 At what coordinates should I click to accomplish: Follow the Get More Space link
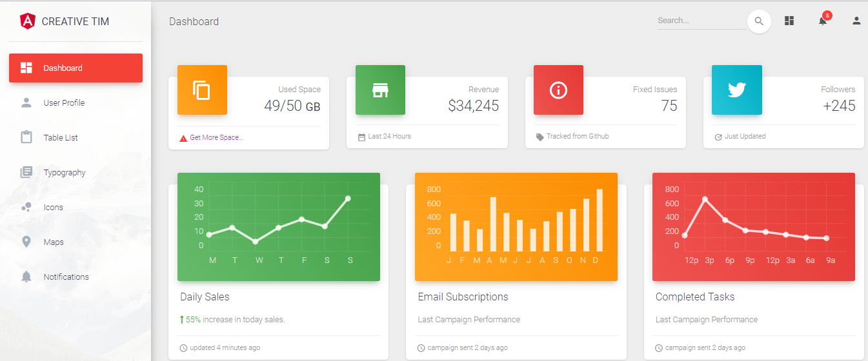click(x=216, y=137)
